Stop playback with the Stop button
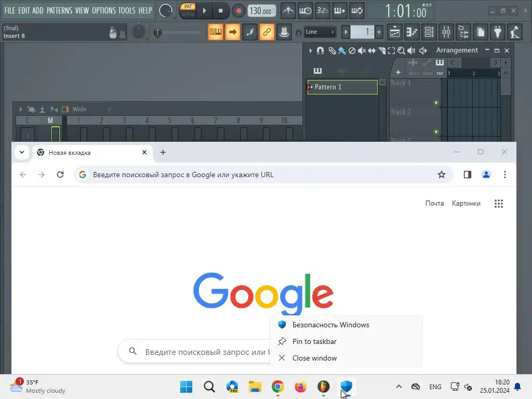The width and height of the screenshot is (532, 399). (x=220, y=11)
